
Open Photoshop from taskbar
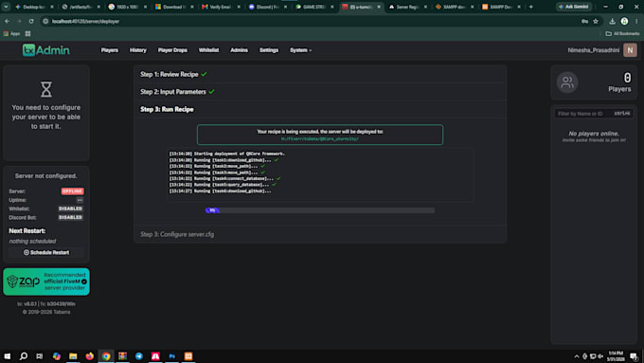click(x=171, y=356)
